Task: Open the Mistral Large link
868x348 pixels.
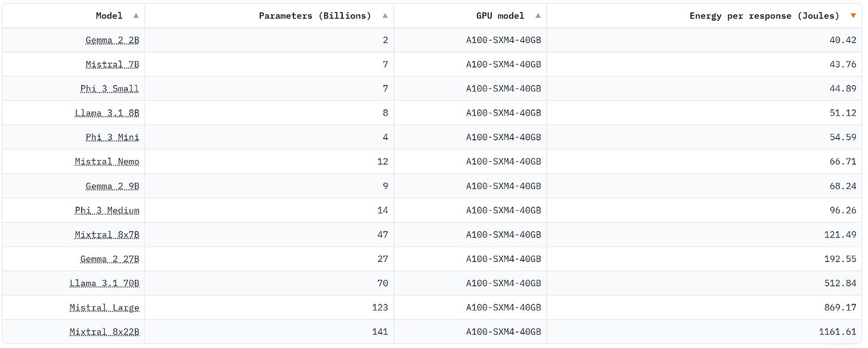Action: tap(104, 308)
